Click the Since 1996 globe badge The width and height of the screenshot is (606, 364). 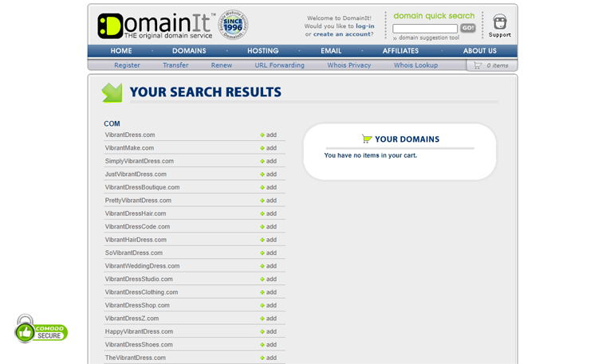(233, 25)
